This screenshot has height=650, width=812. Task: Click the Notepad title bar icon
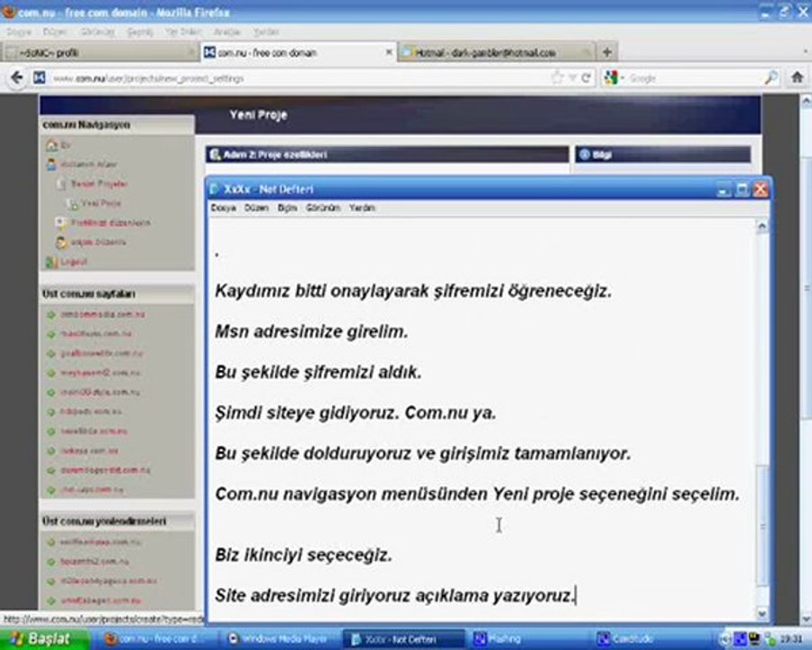click(214, 190)
